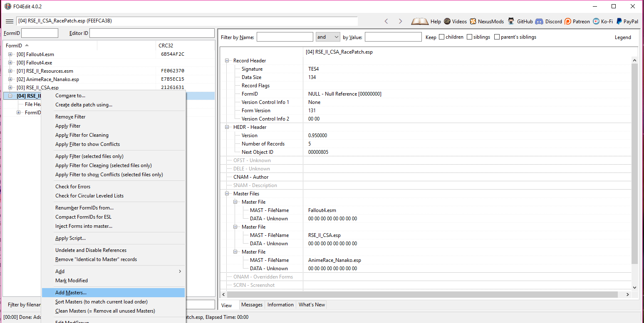This screenshot has height=323, width=644.
Task: Click the CRC32 value 6B54AF2C
Action: (173, 54)
